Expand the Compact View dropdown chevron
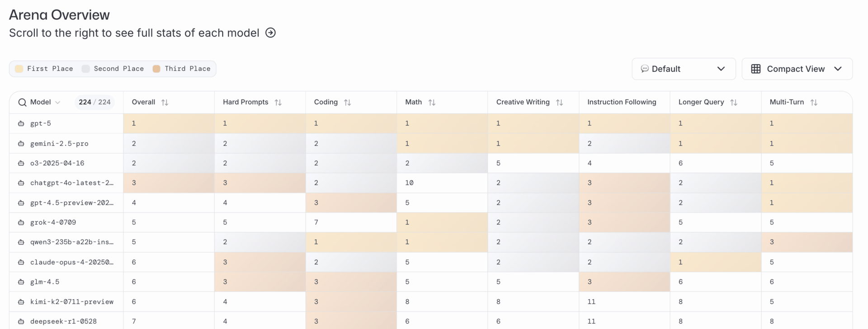This screenshot has width=868, height=329. (x=838, y=69)
